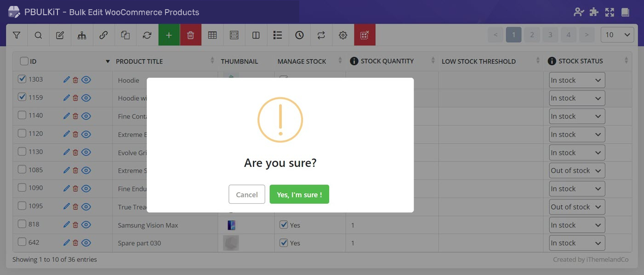Expand stock status dropdown for Spare part 030
644x275 pixels.
point(577,243)
